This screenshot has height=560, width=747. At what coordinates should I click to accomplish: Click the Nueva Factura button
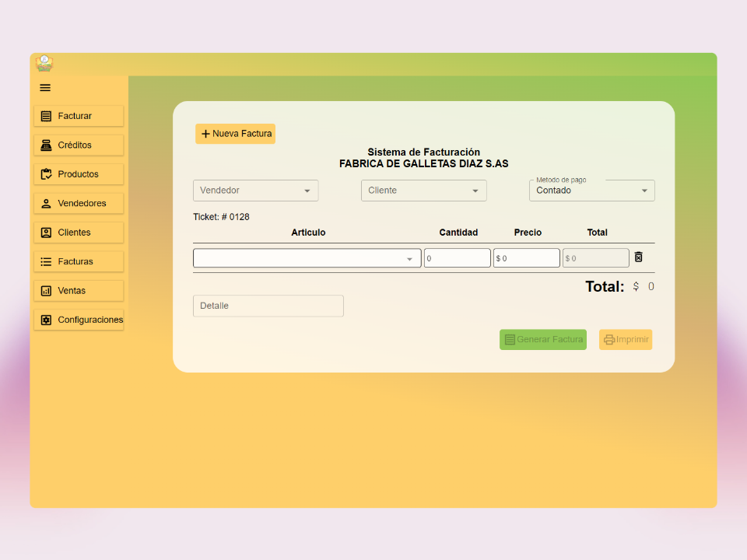(235, 134)
